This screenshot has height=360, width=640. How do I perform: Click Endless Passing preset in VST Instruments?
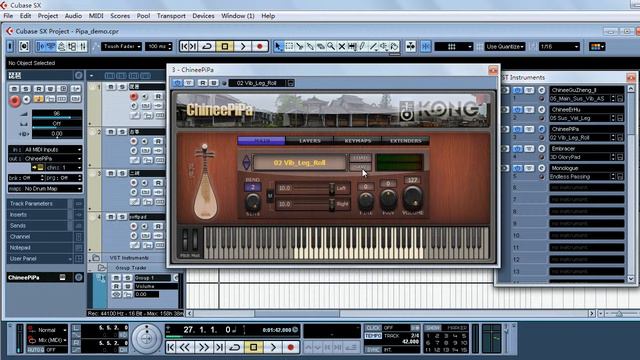coord(579,177)
